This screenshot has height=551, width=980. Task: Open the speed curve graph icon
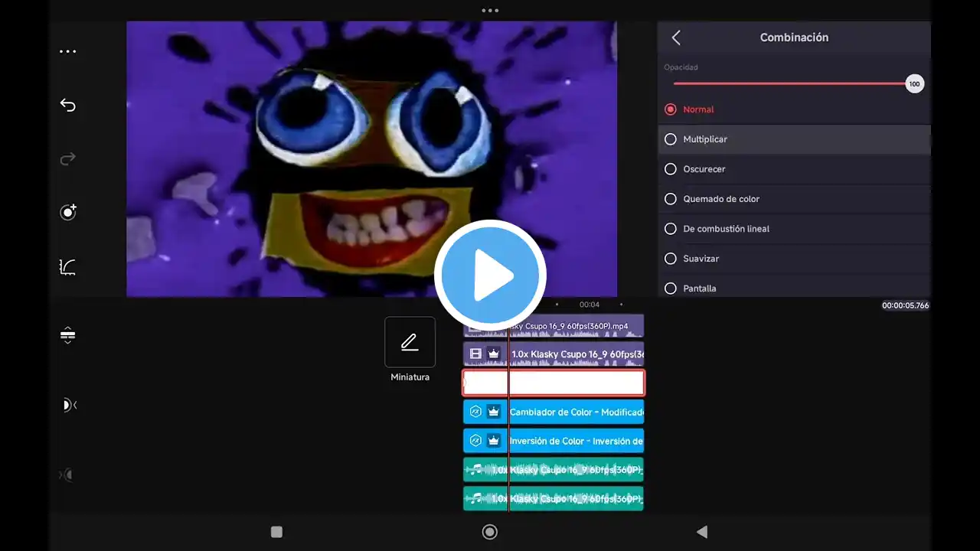[68, 267]
